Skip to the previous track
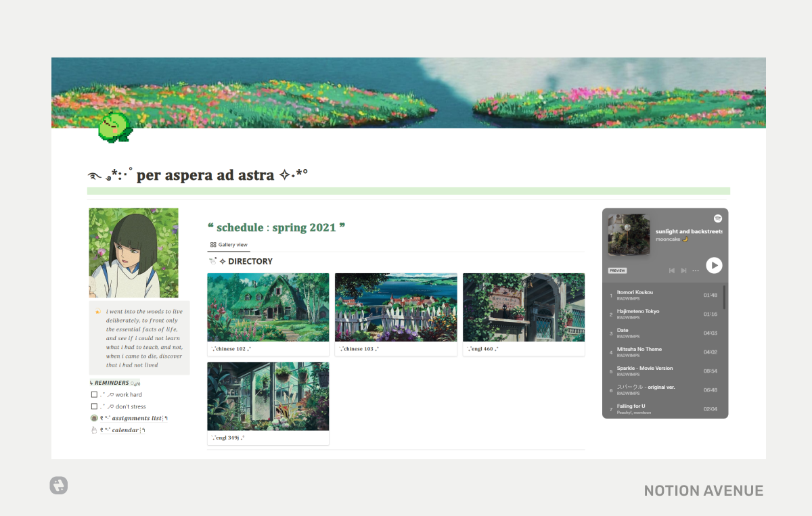This screenshot has width=812, height=516. tap(672, 270)
